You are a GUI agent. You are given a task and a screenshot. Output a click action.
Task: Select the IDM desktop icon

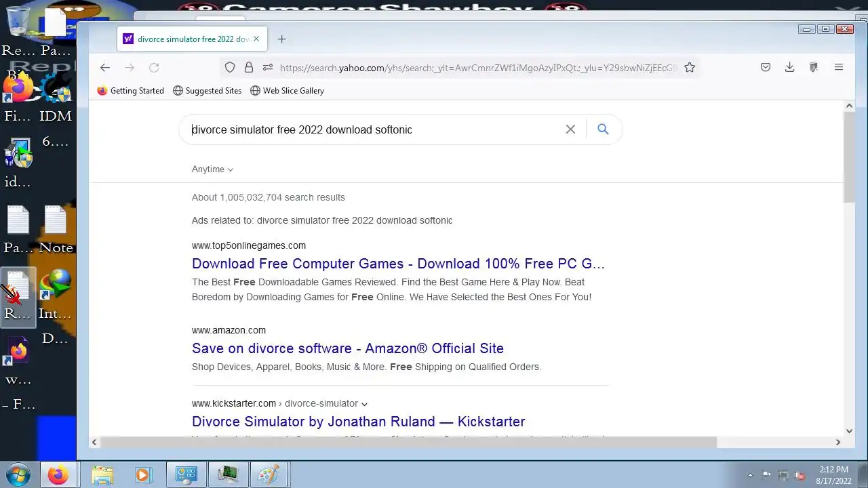click(x=56, y=98)
